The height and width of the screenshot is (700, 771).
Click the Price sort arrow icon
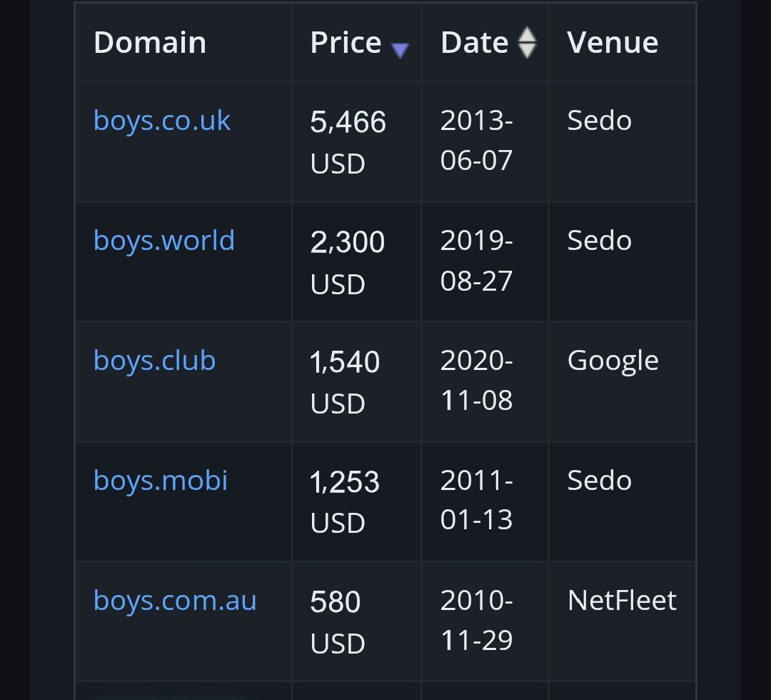tap(400, 50)
